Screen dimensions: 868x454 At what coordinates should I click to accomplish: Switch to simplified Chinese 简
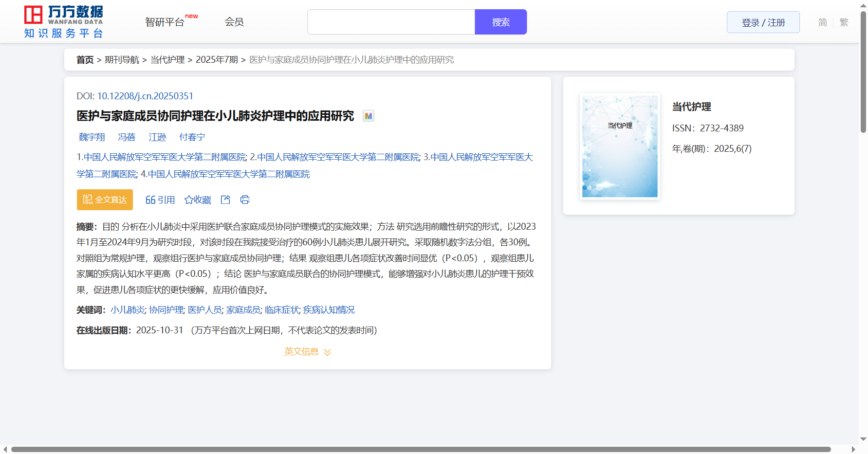[x=822, y=22]
